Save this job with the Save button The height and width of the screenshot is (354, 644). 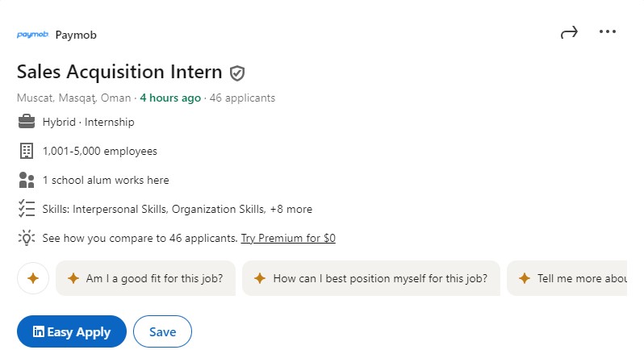click(162, 331)
